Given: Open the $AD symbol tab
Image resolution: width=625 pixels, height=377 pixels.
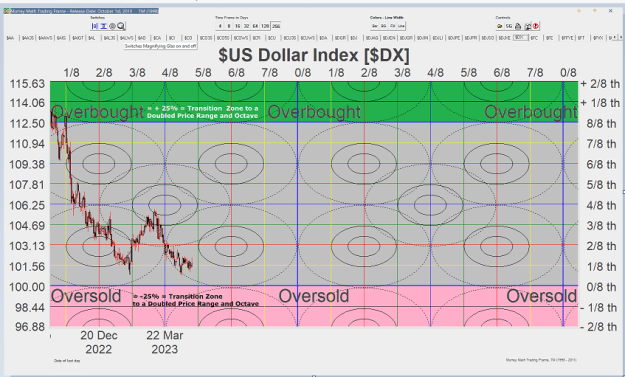Looking at the screenshot, I should point(142,38).
